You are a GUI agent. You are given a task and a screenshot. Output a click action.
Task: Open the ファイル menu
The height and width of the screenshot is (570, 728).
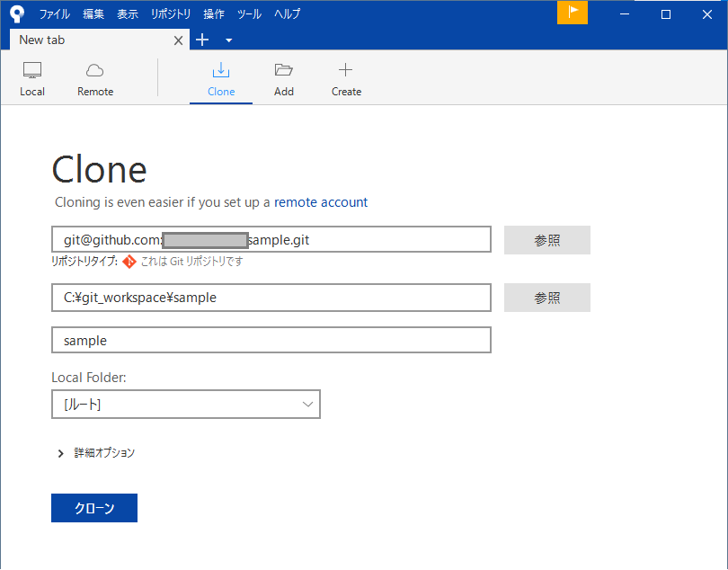[54, 14]
